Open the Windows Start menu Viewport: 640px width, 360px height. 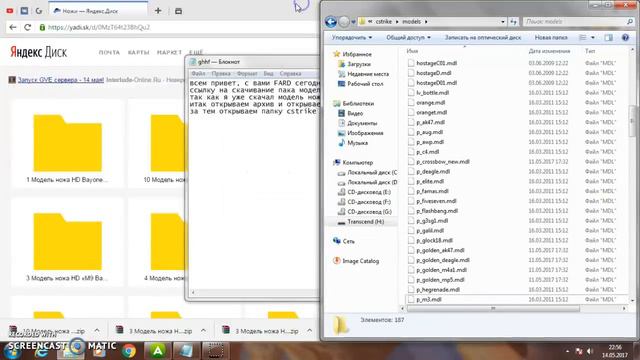(12, 351)
